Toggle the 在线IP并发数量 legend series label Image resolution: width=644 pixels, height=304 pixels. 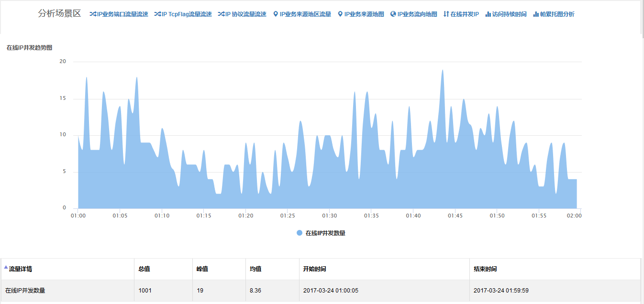tap(325, 233)
